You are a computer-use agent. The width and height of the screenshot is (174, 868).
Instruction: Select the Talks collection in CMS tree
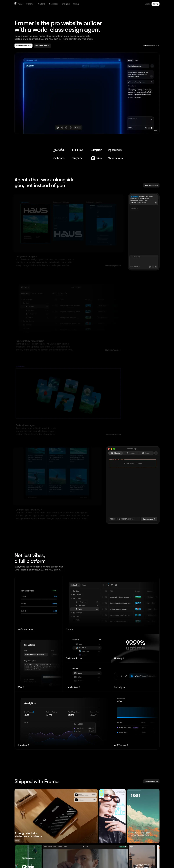click(85, 609)
